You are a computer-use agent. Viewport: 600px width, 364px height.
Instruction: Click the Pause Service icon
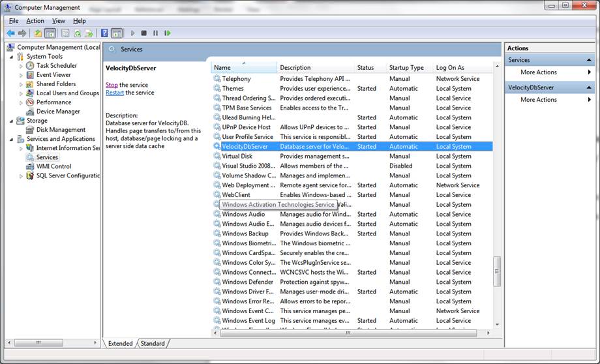155,33
